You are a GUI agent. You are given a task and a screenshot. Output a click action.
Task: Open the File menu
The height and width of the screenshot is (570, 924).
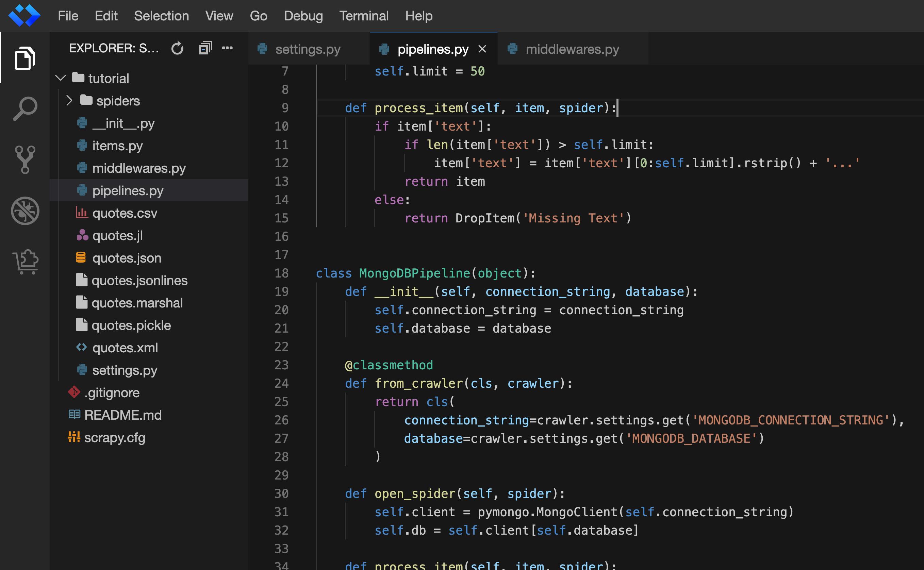[x=68, y=16]
